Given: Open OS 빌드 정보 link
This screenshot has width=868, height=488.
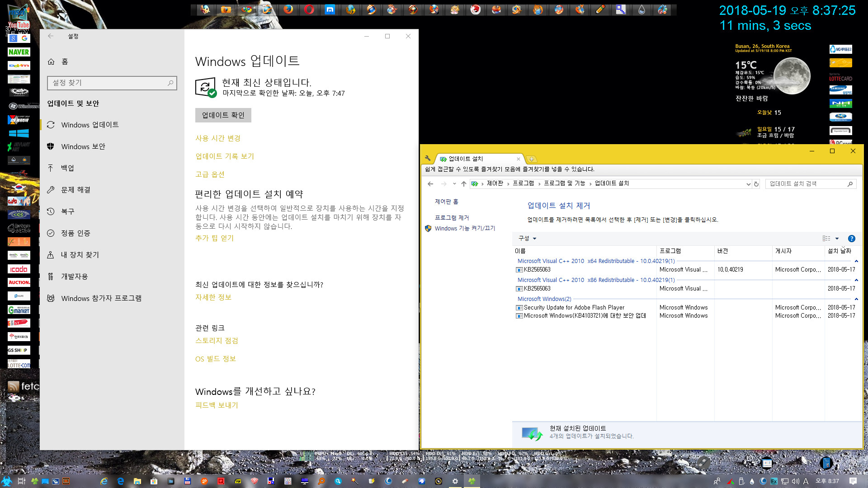Looking at the screenshot, I should click(216, 359).
